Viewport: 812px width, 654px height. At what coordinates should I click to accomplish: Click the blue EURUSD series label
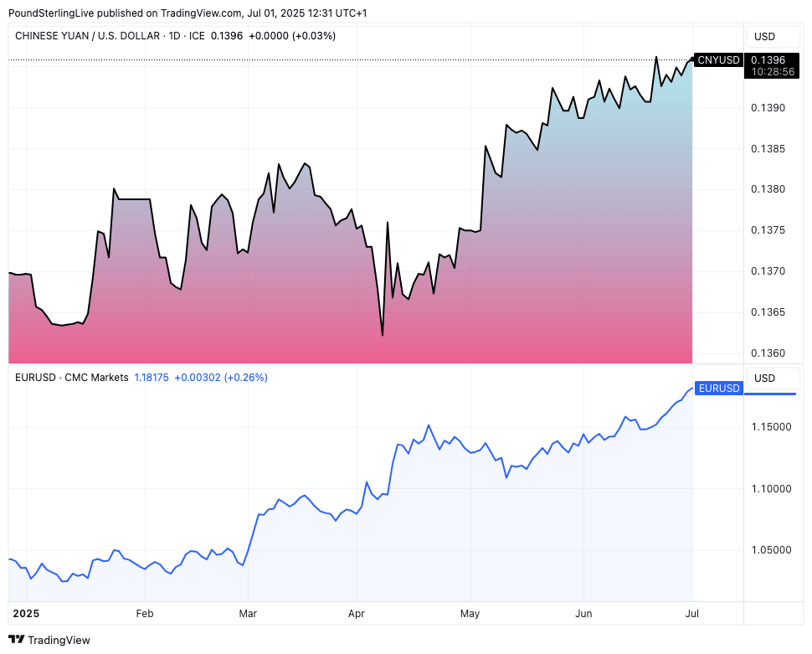point(718,389)
